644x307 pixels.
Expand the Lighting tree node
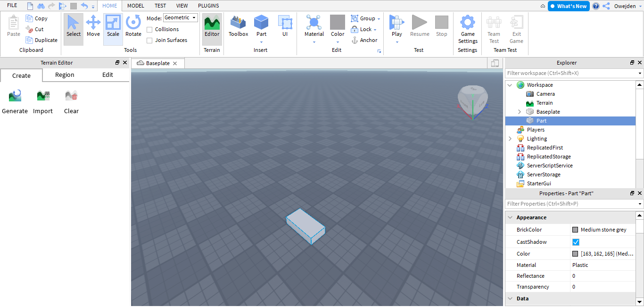510,139
